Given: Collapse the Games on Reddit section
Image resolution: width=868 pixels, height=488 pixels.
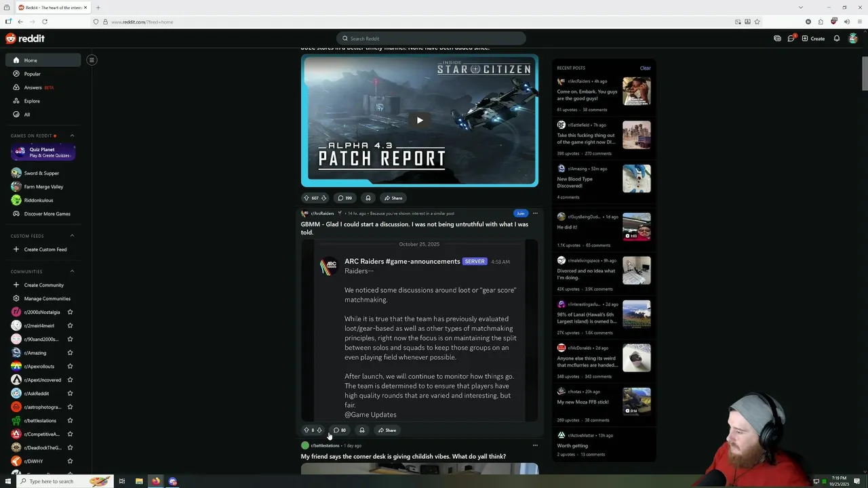Looking at the screenshot, I should tap(72, 136).
